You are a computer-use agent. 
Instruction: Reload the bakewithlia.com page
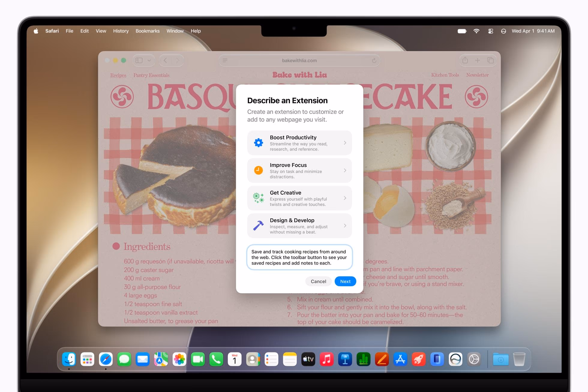pyautogui.click(x=374, y=61)
